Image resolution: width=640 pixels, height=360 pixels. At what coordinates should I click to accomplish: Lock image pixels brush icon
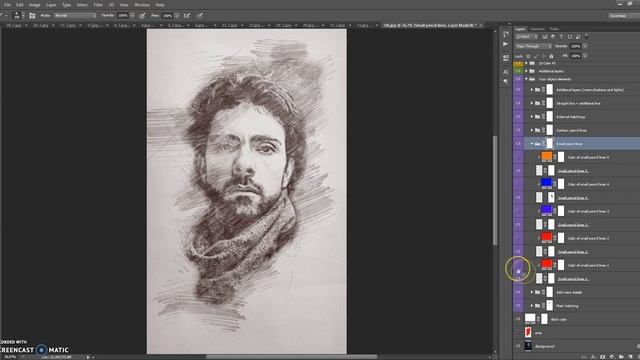click(x=536, y=56)
